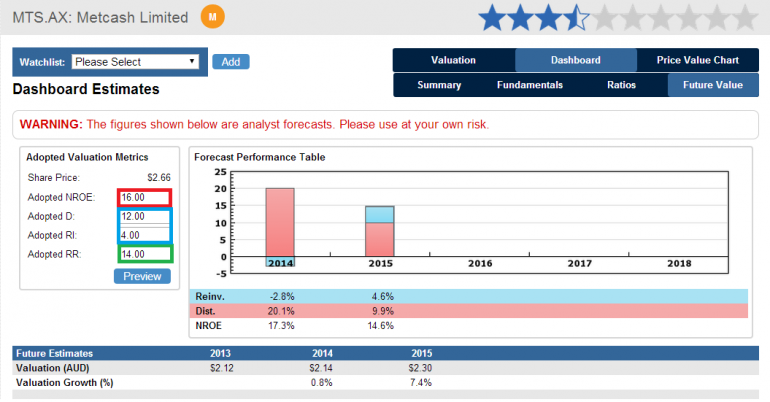Click the orange M badge icon
Viewport: 770px width, 402px height.
213,16
